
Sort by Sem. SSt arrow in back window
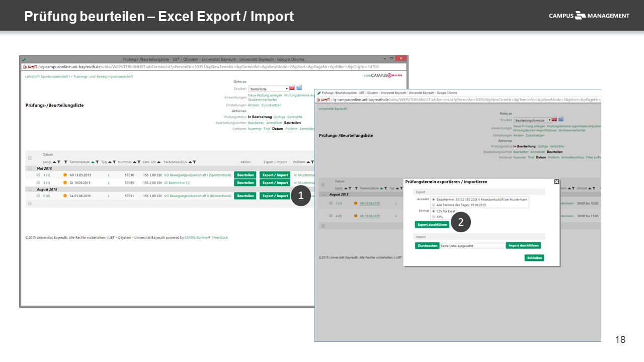[x=159, y=162]
